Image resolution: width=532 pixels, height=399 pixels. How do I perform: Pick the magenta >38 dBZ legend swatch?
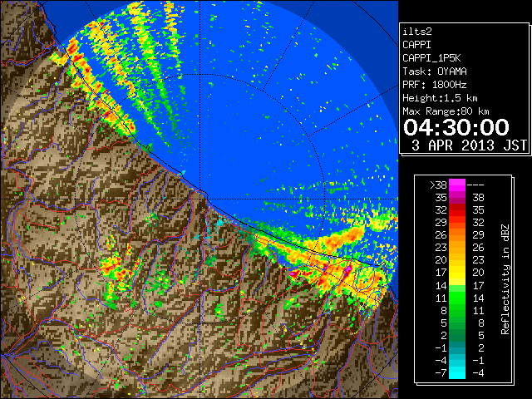tap(457, 185)
